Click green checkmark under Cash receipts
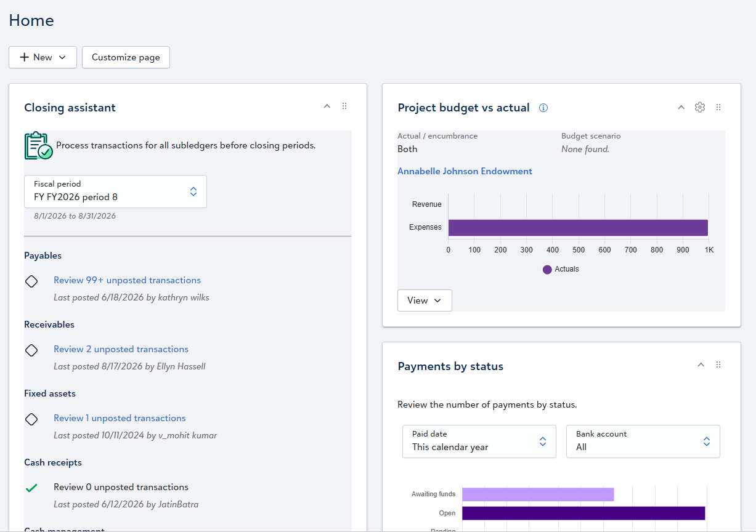 point(31,488)
